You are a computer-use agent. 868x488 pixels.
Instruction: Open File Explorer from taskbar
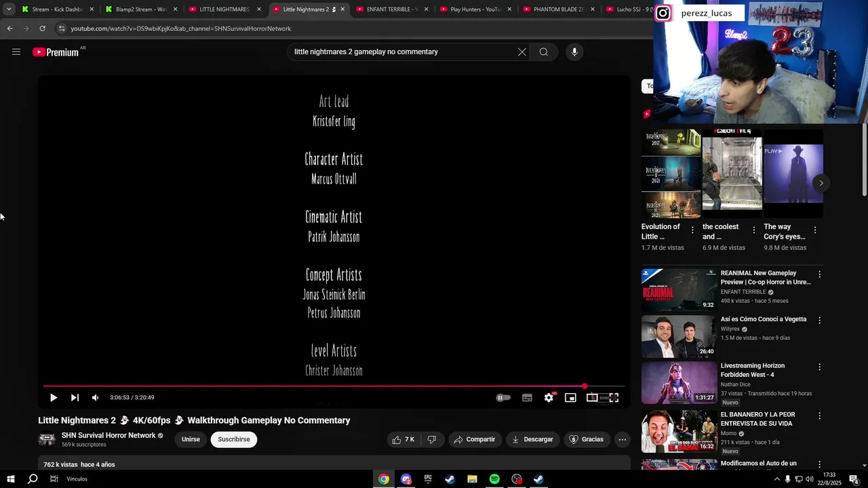tap(472, 479)
